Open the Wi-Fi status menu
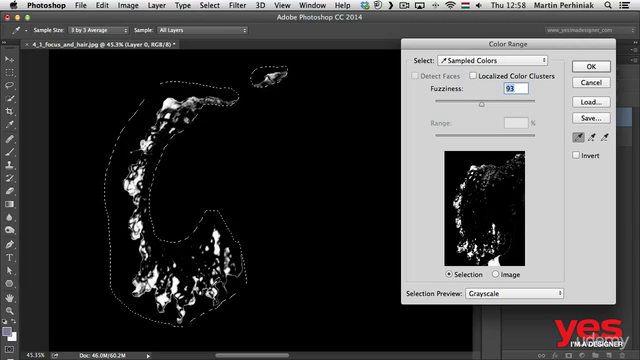The image size is (640, 360). coord(450,5)
